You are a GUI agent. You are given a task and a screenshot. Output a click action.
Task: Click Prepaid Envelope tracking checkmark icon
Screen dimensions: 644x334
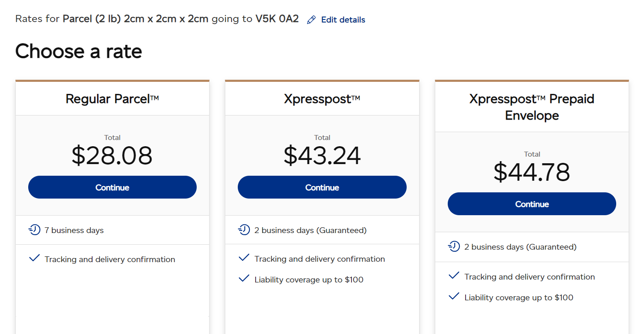point(454,276)
